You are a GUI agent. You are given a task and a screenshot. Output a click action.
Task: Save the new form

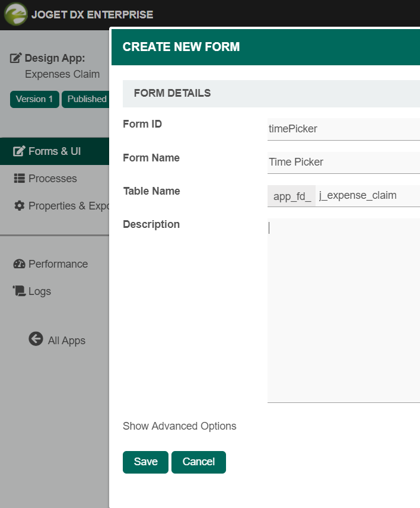click(145, 462)
